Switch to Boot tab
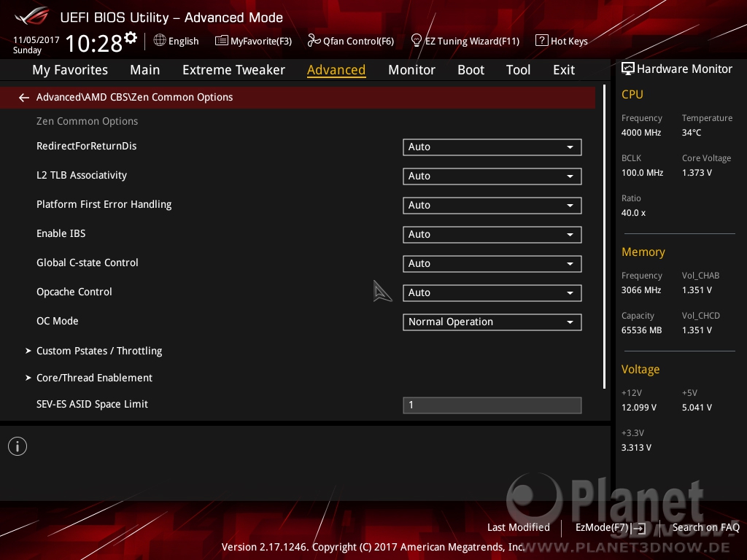Viewport: 747px width, 560px height. [471, 70]
